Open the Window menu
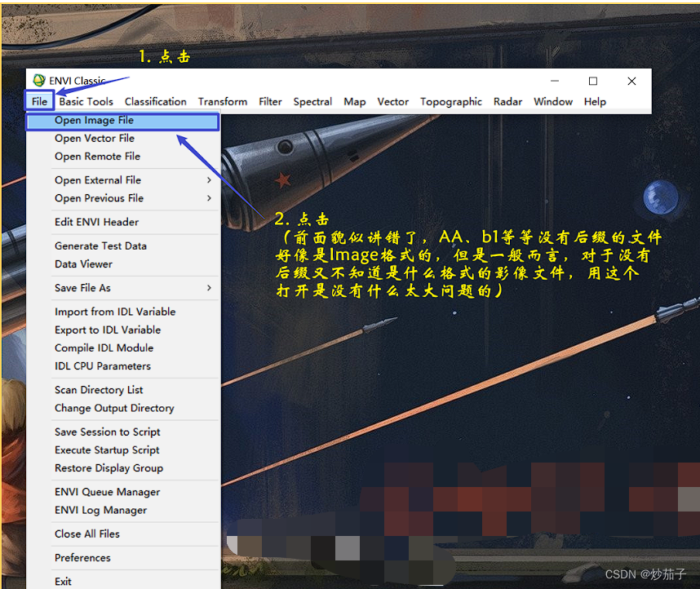Screen dimensions: 700x589 (x=553, y=101)
